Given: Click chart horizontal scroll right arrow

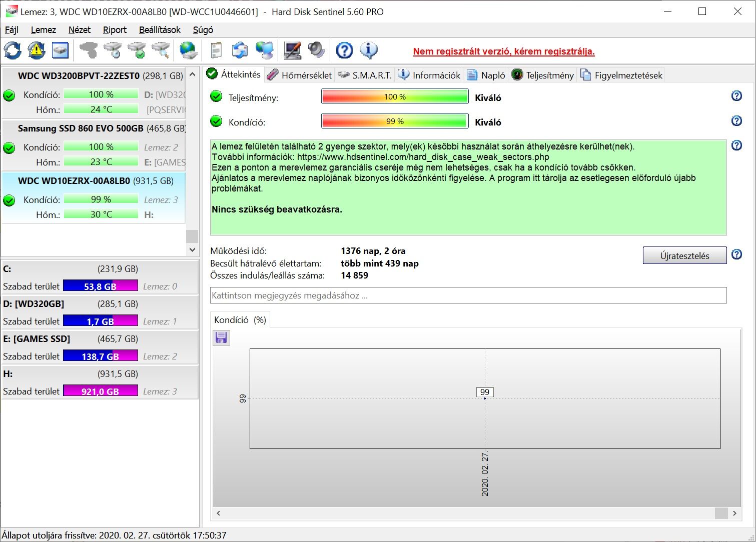Looking at the screenshot, I should tap(734, 513).
